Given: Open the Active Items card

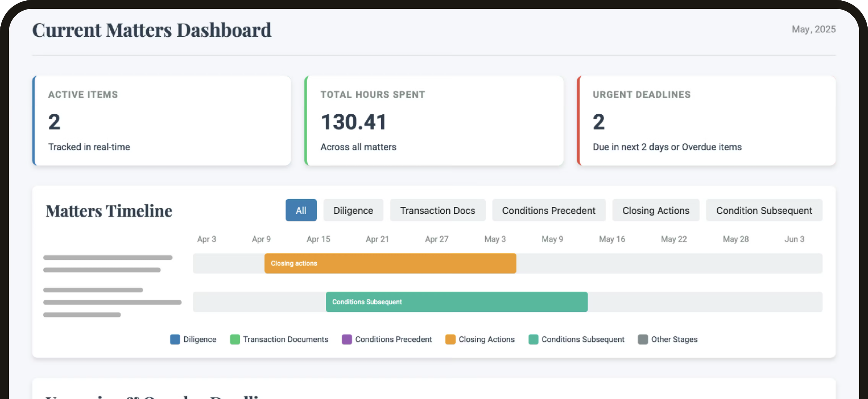Looking at the screenshot, I should tap(162, 121).
